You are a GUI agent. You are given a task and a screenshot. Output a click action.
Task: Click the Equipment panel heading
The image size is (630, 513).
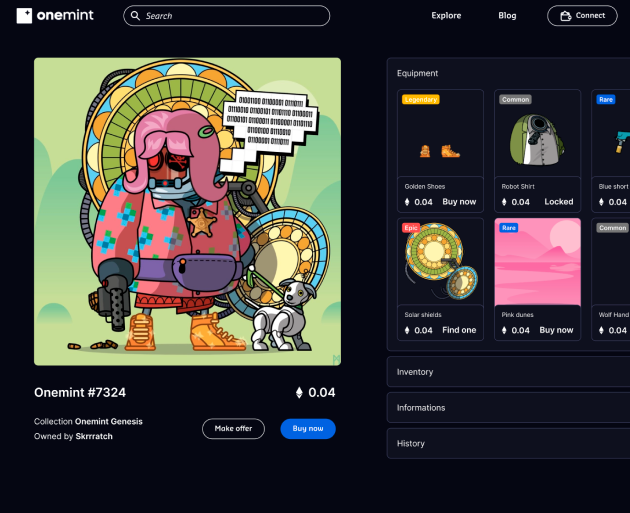pos(417,73)
